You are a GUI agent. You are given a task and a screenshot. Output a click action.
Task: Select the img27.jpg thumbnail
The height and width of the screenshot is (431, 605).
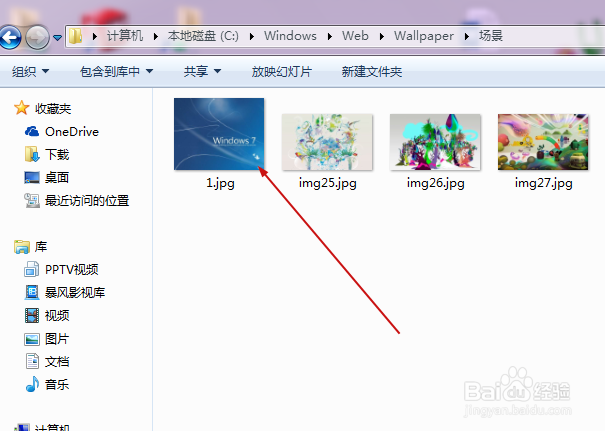tap(543, 142)
